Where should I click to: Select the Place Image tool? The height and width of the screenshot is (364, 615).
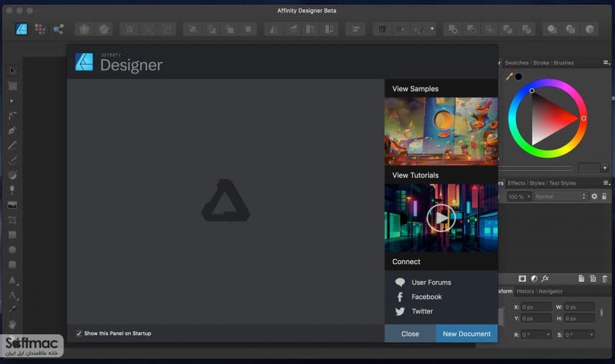pos(12,205)
